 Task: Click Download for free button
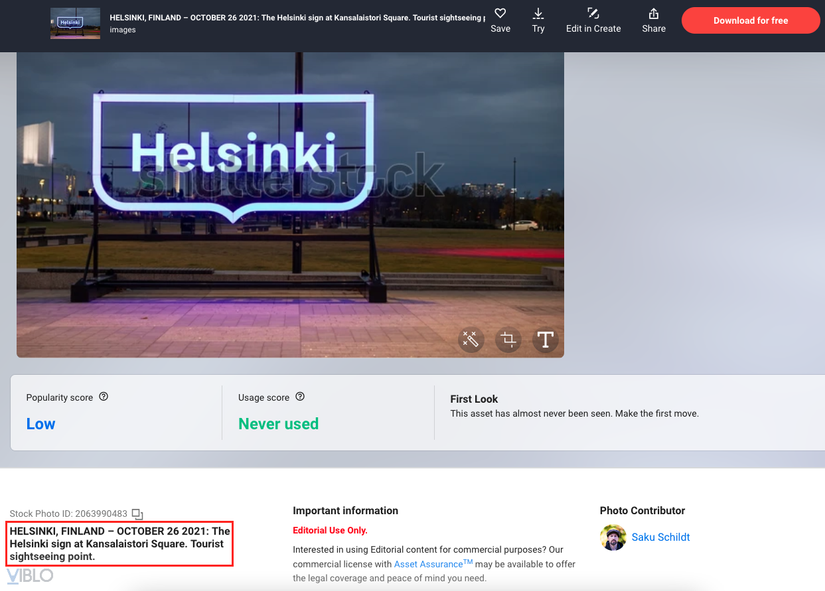coord(750,21)
